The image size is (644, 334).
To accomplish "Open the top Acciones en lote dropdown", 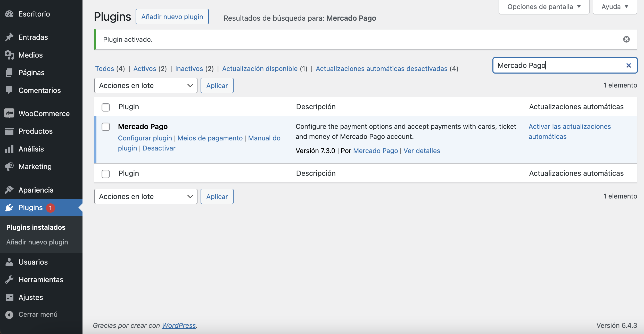I will (146, 85).
